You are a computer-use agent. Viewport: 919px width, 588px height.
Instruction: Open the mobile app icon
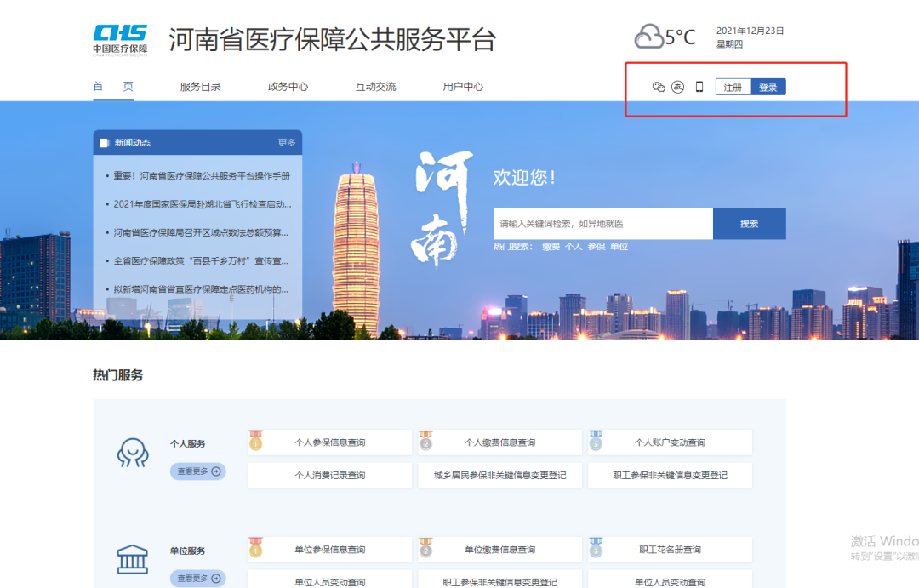(x=699, y=87)
